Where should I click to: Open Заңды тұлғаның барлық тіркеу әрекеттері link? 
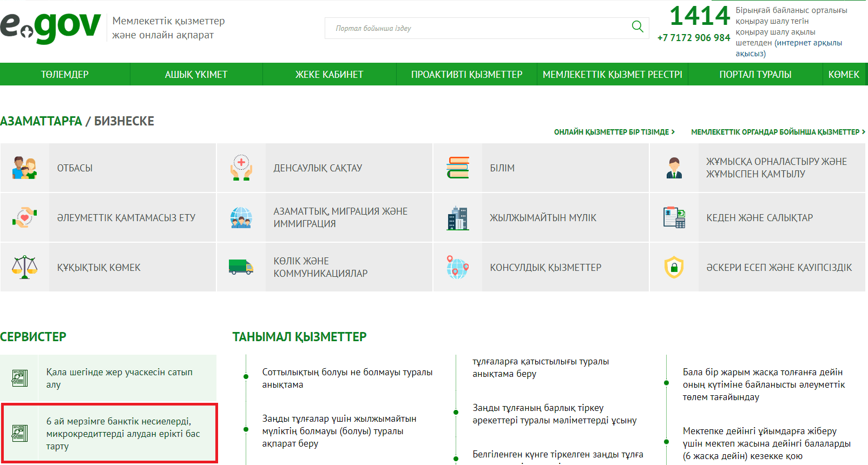[x=555, y=414]
